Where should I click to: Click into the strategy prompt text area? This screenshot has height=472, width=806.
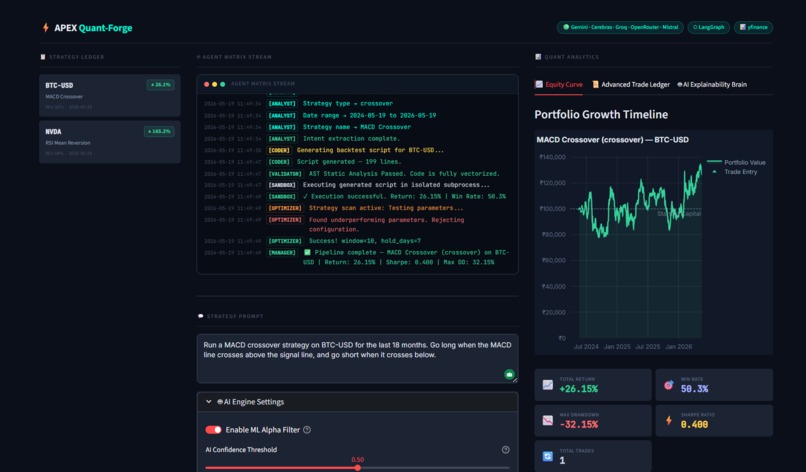pos(357,358)
